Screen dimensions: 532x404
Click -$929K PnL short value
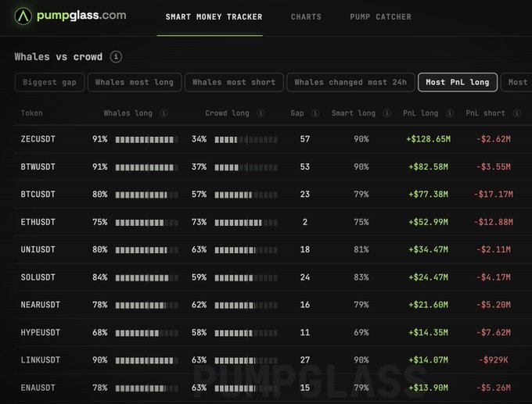pos(494,360)
